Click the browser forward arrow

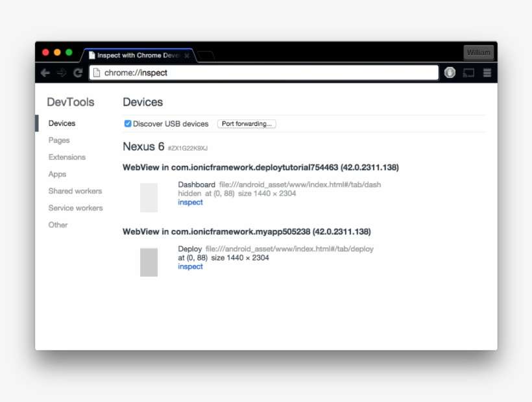(x=62, y=73)
